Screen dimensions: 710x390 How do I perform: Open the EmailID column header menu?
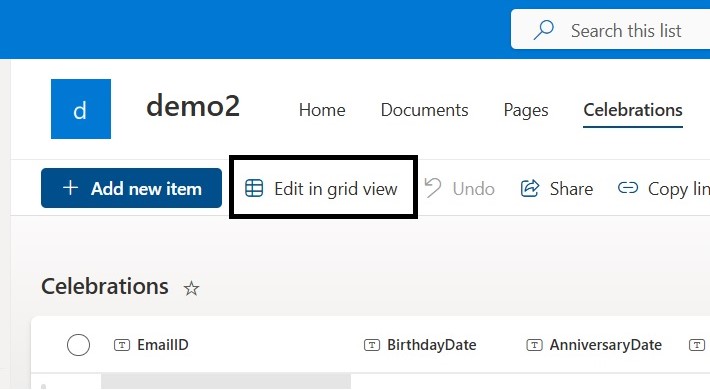(x=163, y=345)
